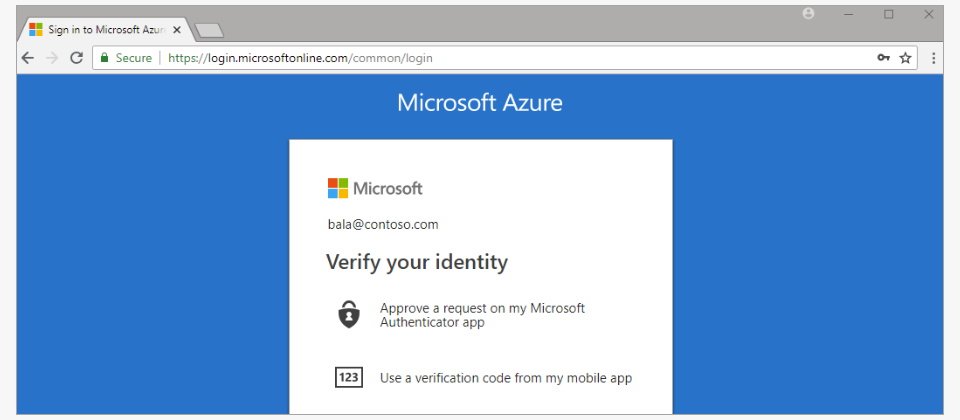
Task: Click the Microsoft logo in sign-in card
Action: coord(375,188)
